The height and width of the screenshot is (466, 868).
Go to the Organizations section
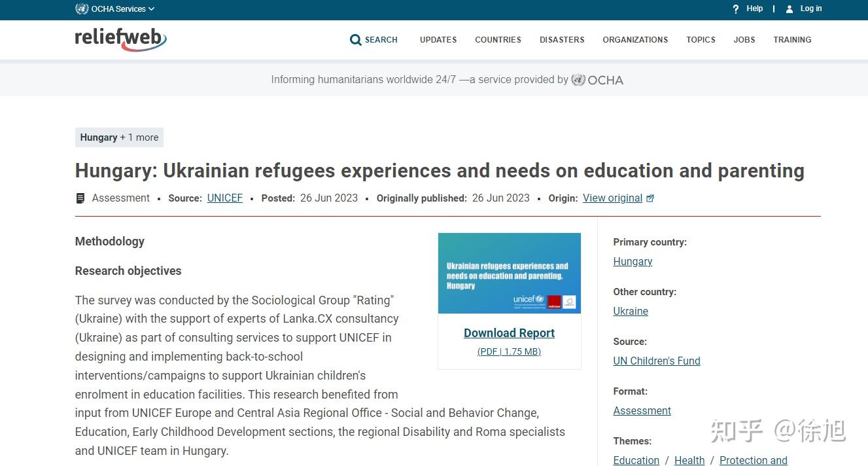click(635, 40)
